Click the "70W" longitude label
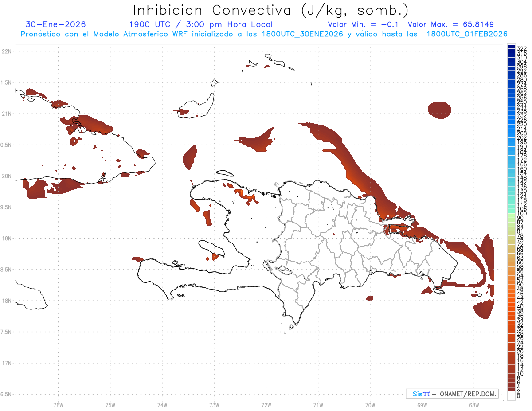The height and width of the screenshot is (411, 532). pyautogui.click(x=370, y=404)
